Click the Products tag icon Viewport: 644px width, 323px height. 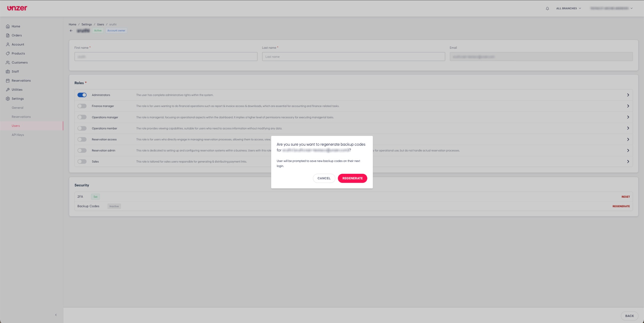pos(8,53)
